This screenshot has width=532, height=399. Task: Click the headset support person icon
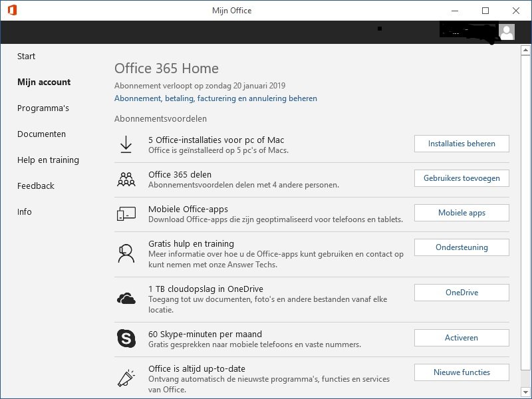(126, 253)
